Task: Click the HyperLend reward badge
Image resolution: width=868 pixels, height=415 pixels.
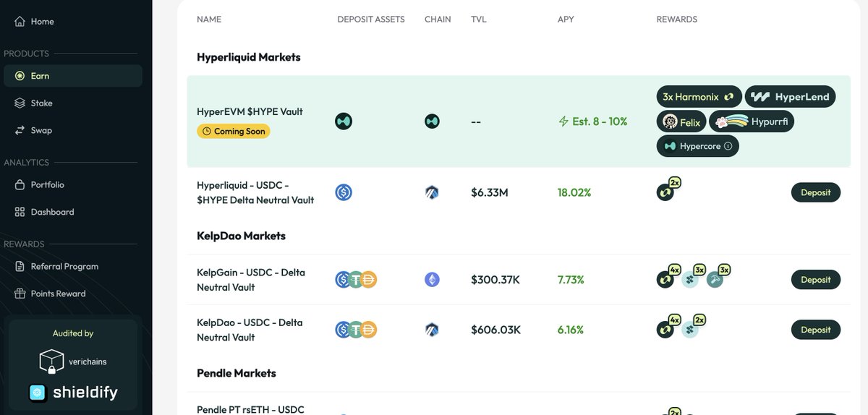Action: [x=790, y=96]
